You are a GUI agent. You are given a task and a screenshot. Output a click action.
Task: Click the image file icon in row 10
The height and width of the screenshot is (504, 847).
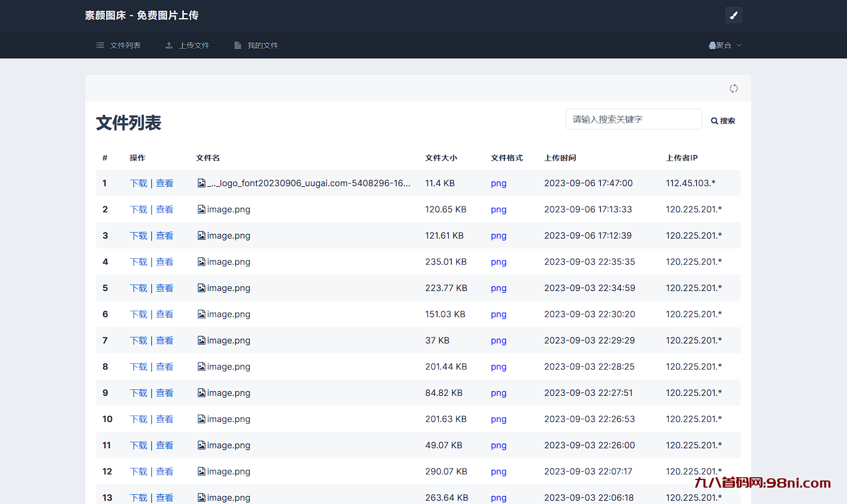coord(202,419)
